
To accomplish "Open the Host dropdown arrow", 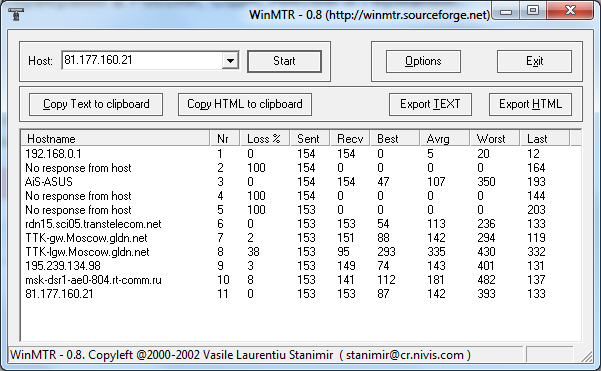I will point(230,61).
